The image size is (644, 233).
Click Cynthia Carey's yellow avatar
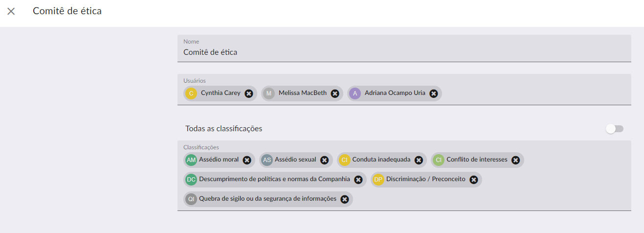click(x=191, y=93)
